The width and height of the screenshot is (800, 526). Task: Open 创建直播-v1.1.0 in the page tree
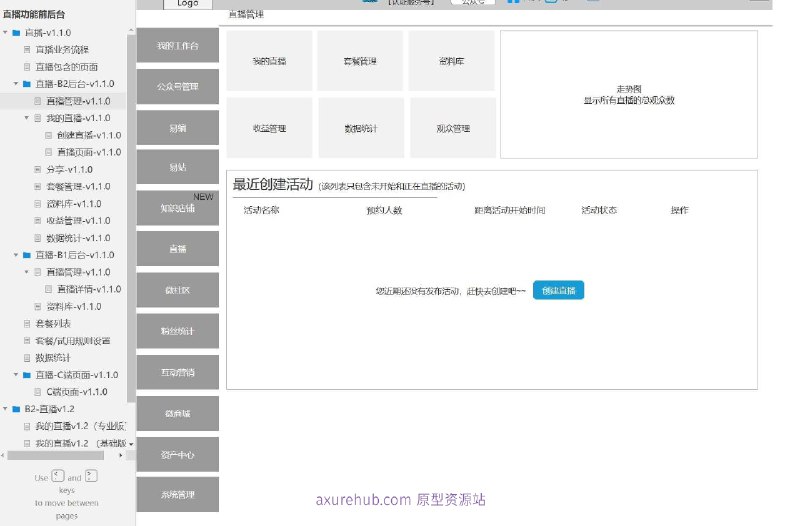[89, 135]
